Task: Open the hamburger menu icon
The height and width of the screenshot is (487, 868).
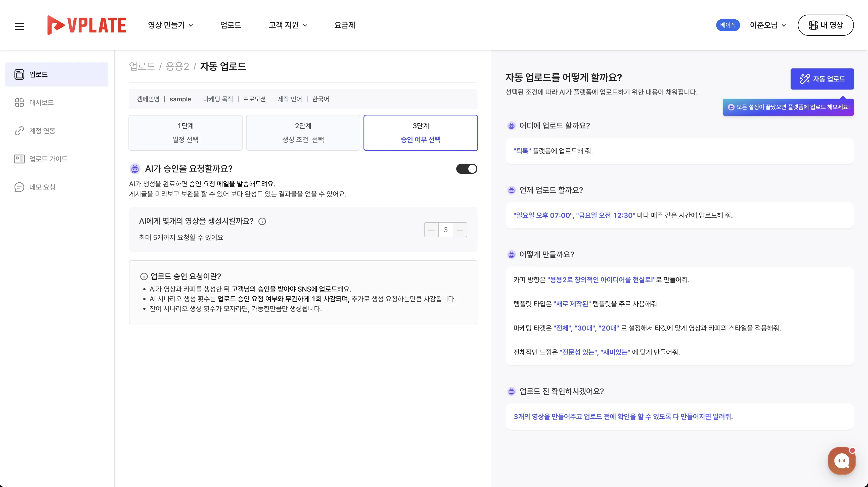Action: [x=19, y=26]
